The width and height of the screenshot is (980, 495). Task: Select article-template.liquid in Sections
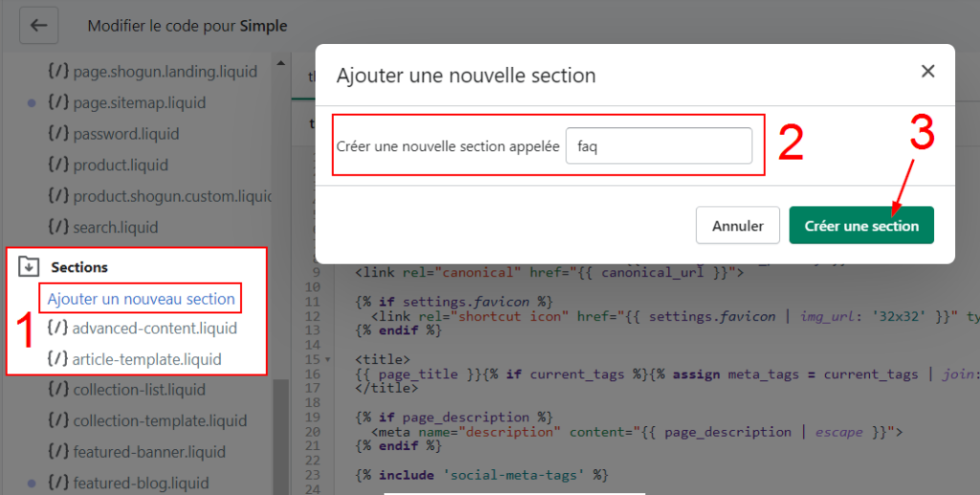pyautogui.click(x=146, y=359)
